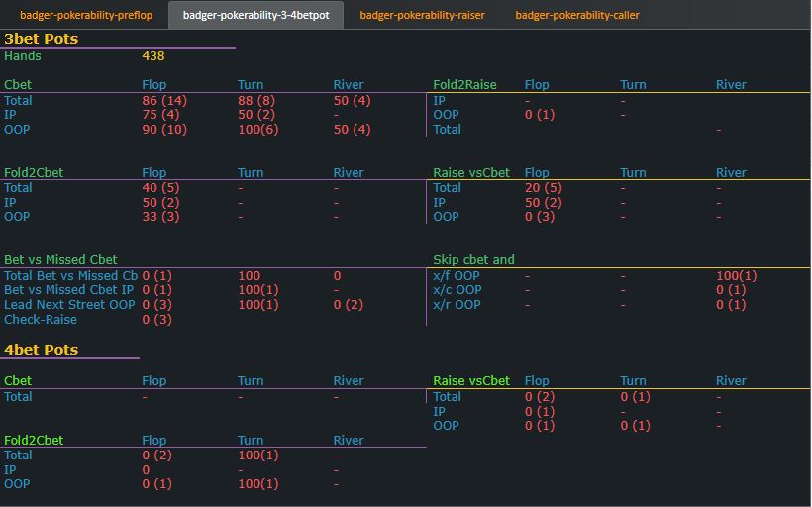Open the badger-pokerability-raiser tab
This screenshot has width=812, height=507.
422,15
